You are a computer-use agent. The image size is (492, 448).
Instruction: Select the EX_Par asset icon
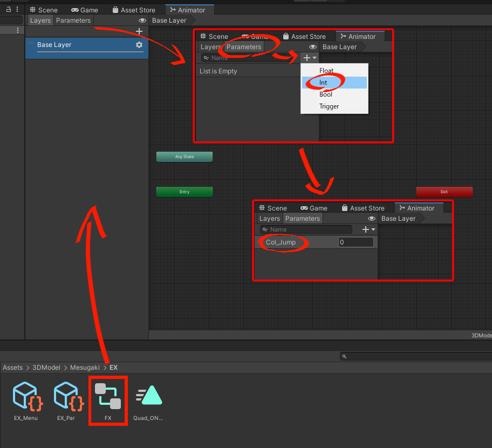[x=67, y=397]
